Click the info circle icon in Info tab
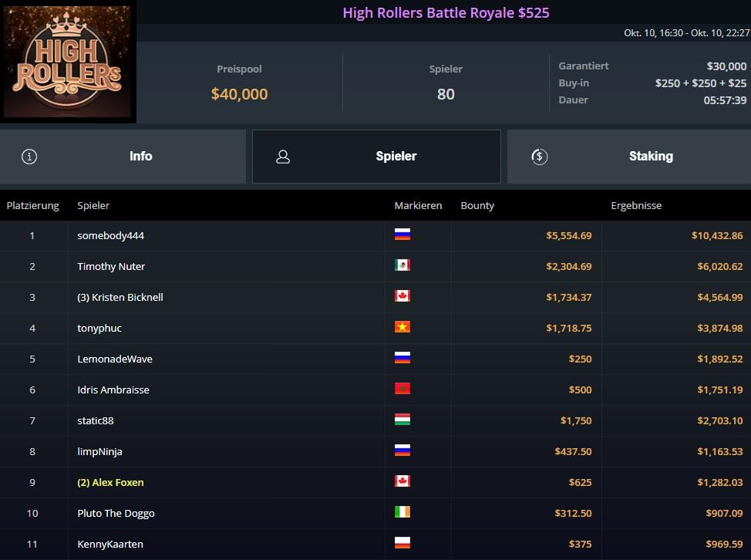The width and height of the screenshot is (751, 560). pos(29,157)
